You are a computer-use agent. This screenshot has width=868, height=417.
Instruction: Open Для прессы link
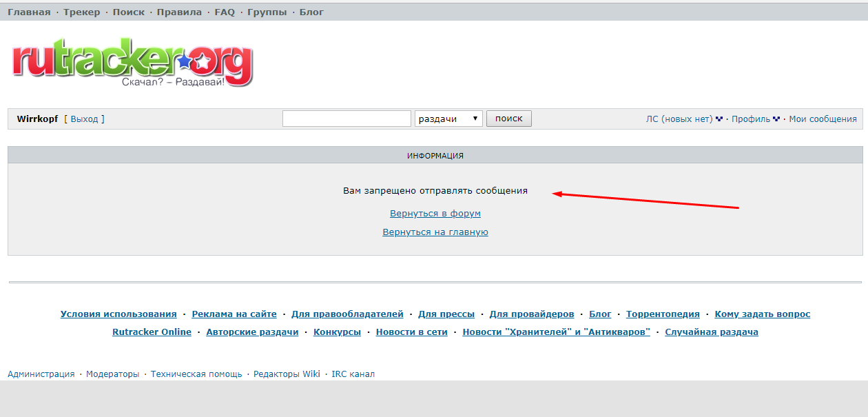click(446, 314)
